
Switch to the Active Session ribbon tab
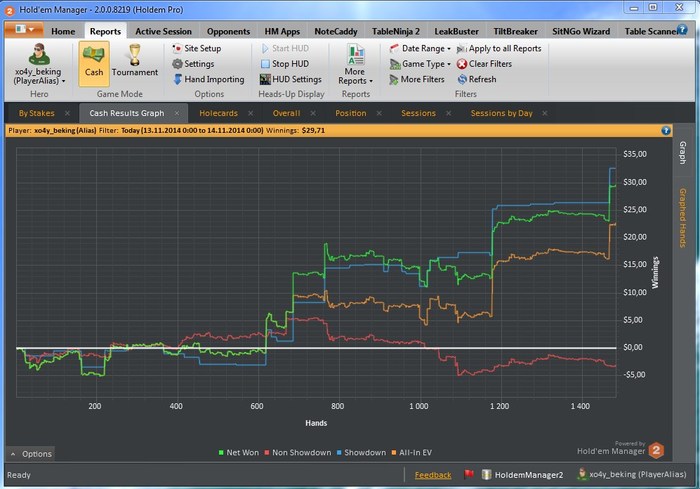click(163, 31)
